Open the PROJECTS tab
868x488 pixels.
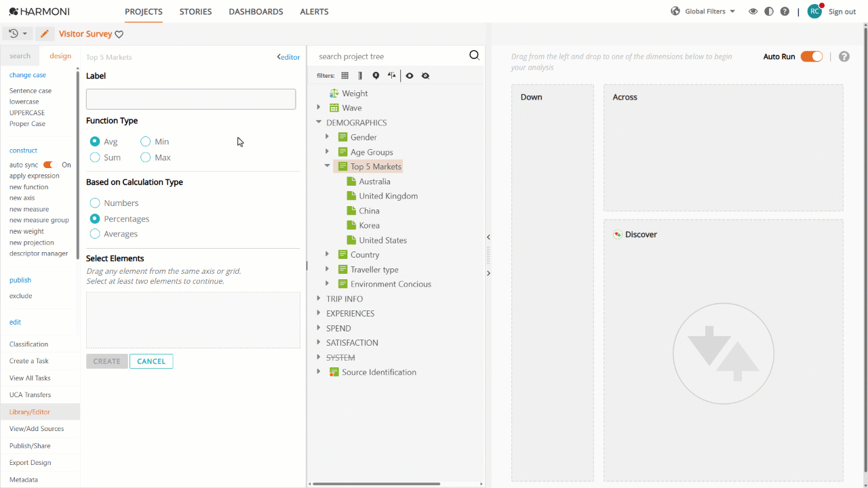coord(144,12)
